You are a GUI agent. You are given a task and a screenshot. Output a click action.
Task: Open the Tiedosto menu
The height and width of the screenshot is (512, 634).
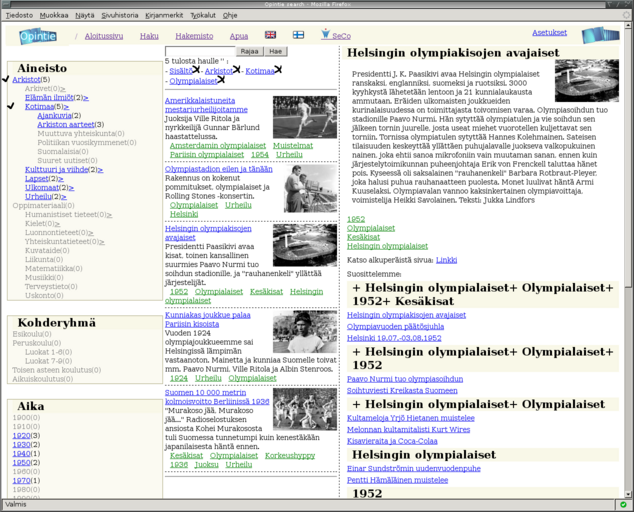[x=19, y=15]
